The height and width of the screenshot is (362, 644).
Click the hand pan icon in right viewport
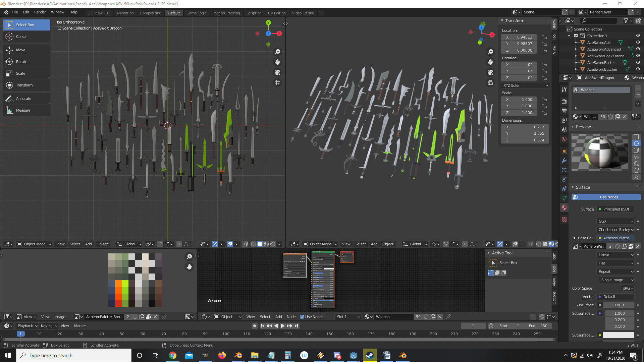tap(490, 62)
